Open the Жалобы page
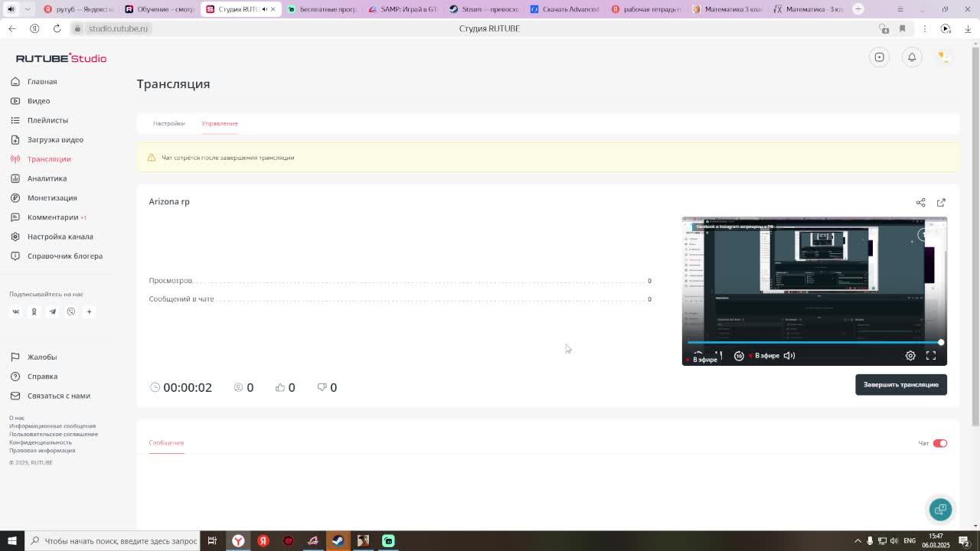The width and height of the screenshot is (980, 551). [x=42, y=357]
